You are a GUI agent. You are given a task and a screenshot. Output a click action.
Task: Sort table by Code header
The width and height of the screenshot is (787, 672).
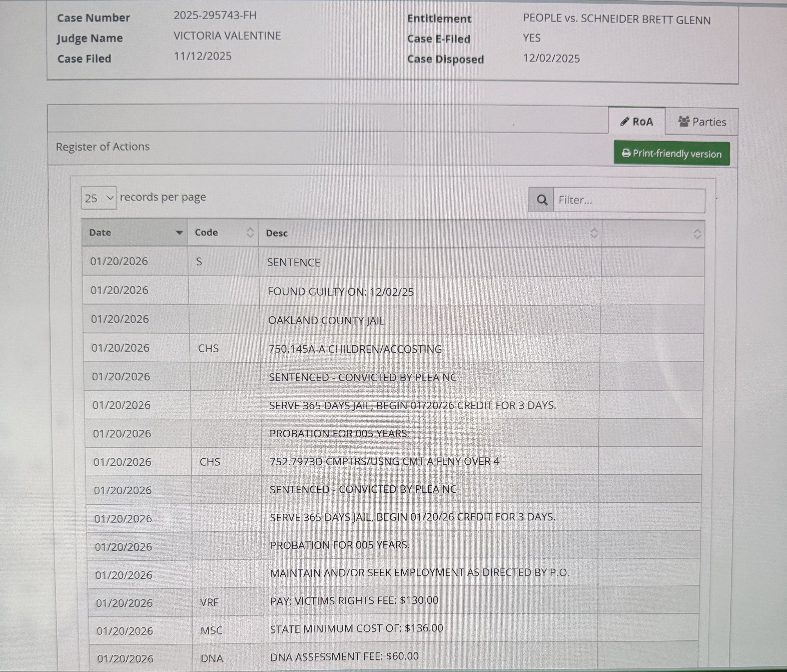pyautogui.click(x=206, y=232)
